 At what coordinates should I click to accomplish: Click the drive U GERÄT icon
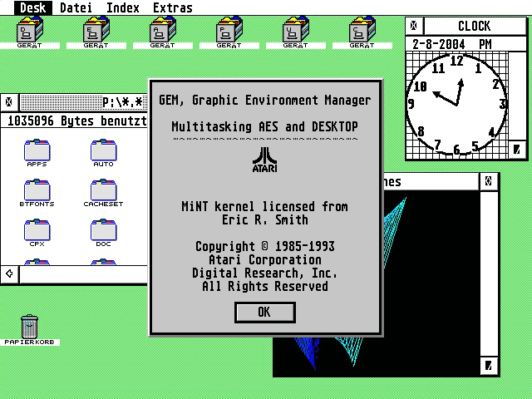click(296, 32)
